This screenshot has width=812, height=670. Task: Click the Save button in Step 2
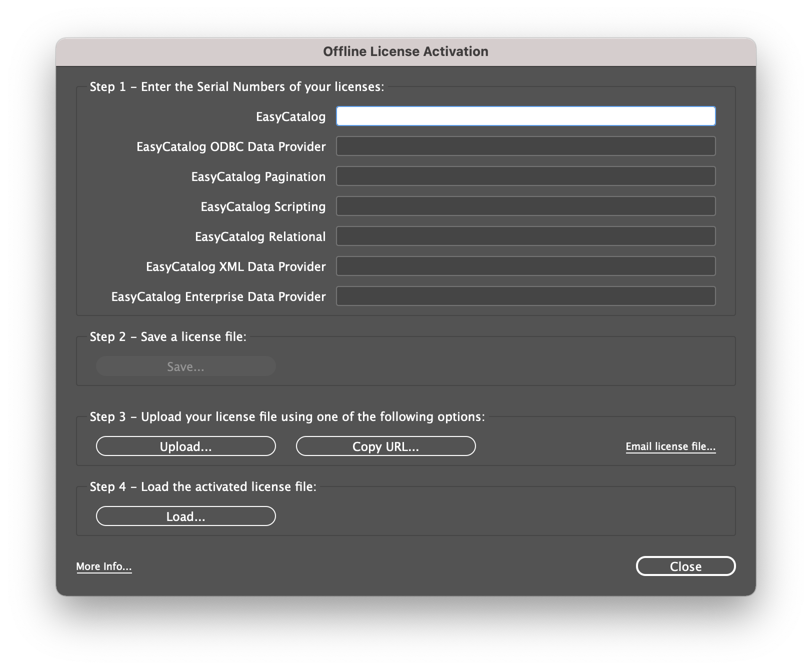(x=185, y=366)
